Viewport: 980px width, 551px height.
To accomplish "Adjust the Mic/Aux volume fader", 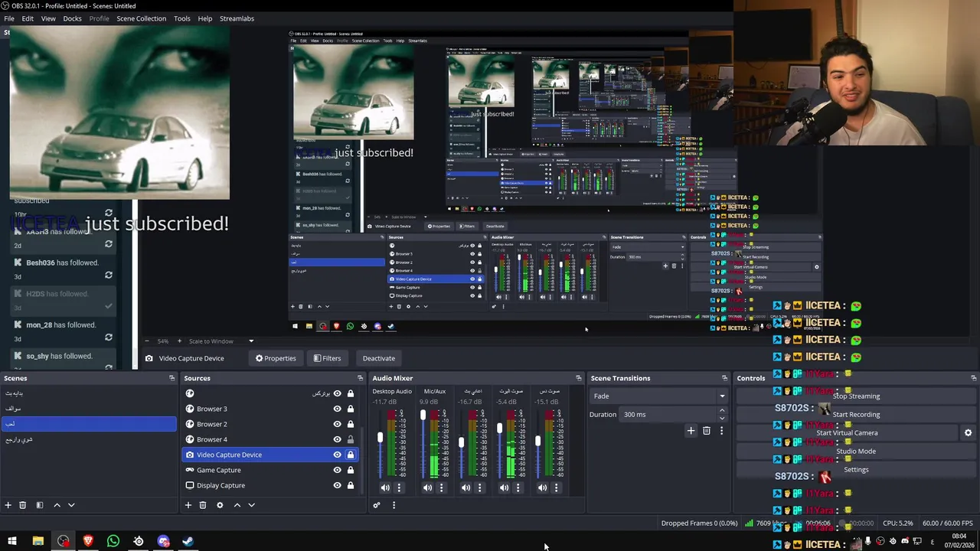I will [x=423, y=416].
